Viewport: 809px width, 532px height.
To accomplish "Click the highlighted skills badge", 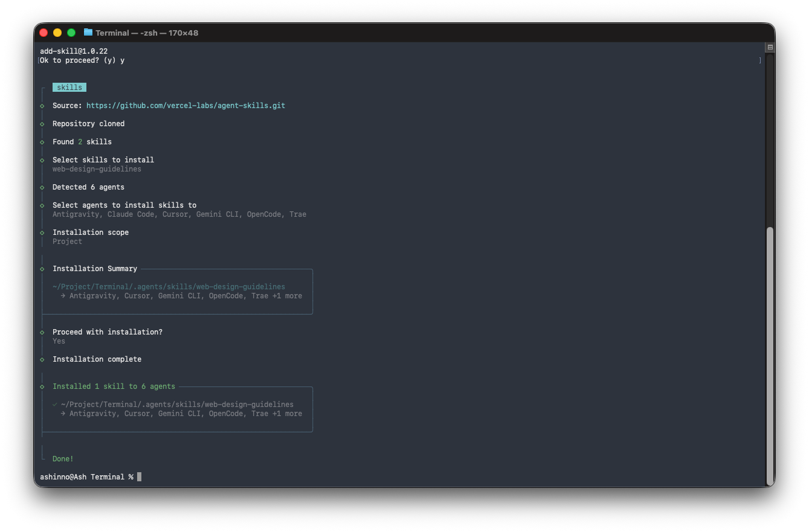I will (x=69, y=88).
